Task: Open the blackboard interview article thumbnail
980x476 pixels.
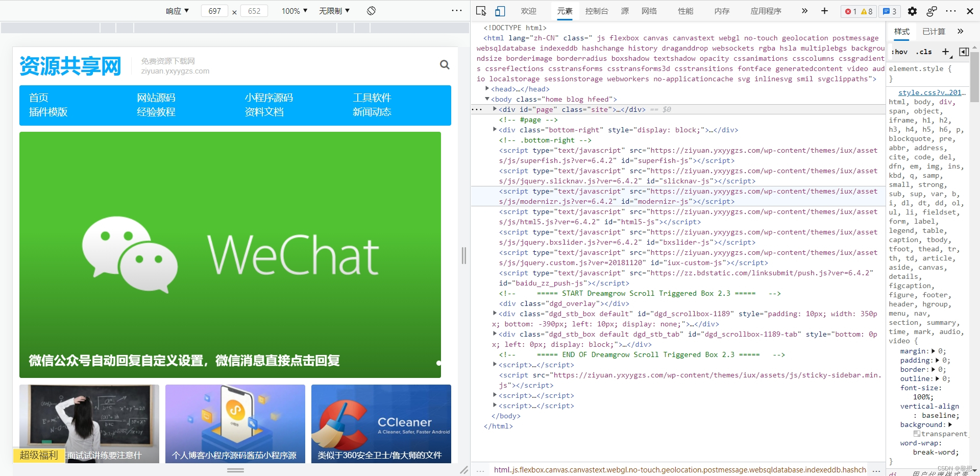Action: [89, 424]
